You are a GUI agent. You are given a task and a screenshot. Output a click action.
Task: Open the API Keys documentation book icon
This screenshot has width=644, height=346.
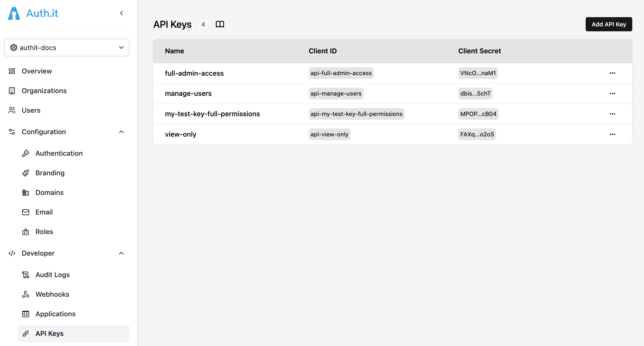[x=220, y=24]
